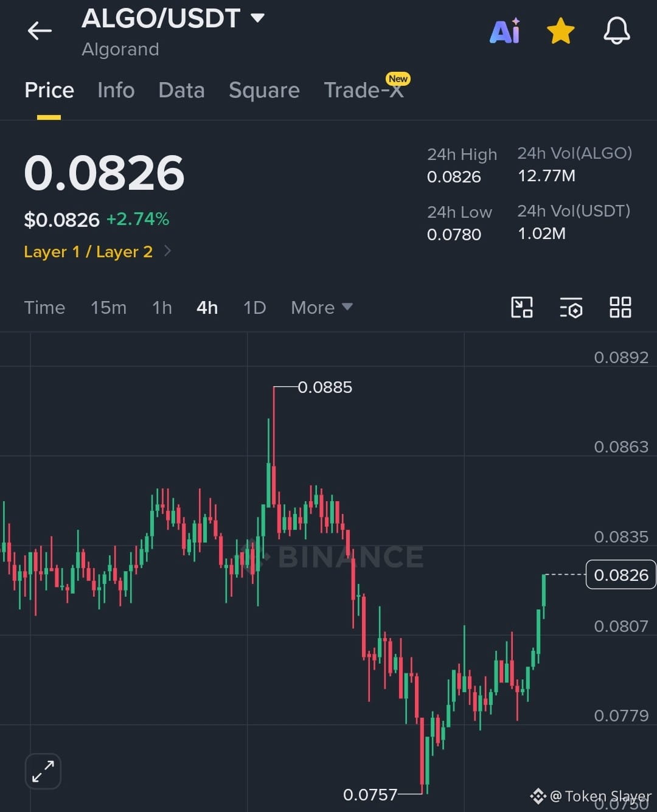Image resolution: width=657 pixels, height=812 pixels.
Task: Open the chart drawing tools icon
Action: pyautogui.click(x=522, y=307)
